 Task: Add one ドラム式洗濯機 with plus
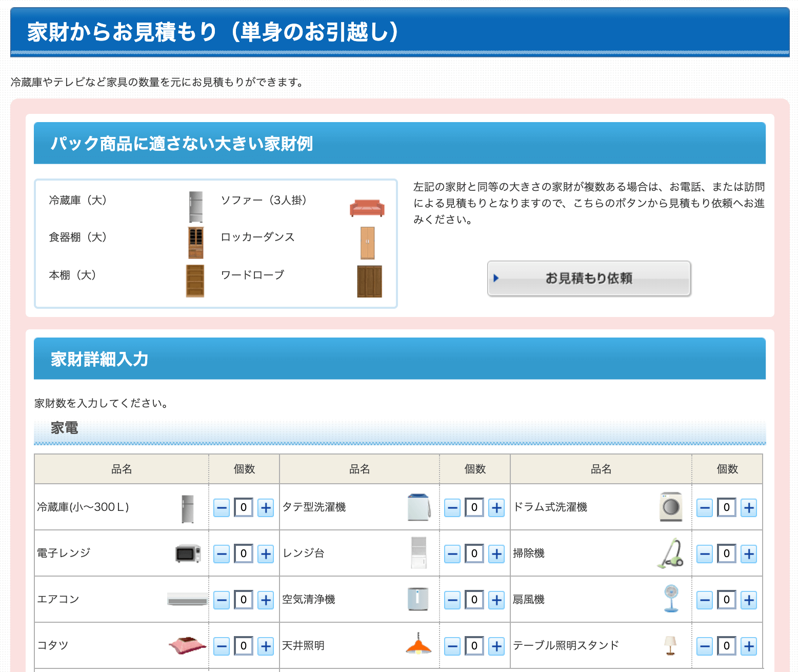point(749,508)
